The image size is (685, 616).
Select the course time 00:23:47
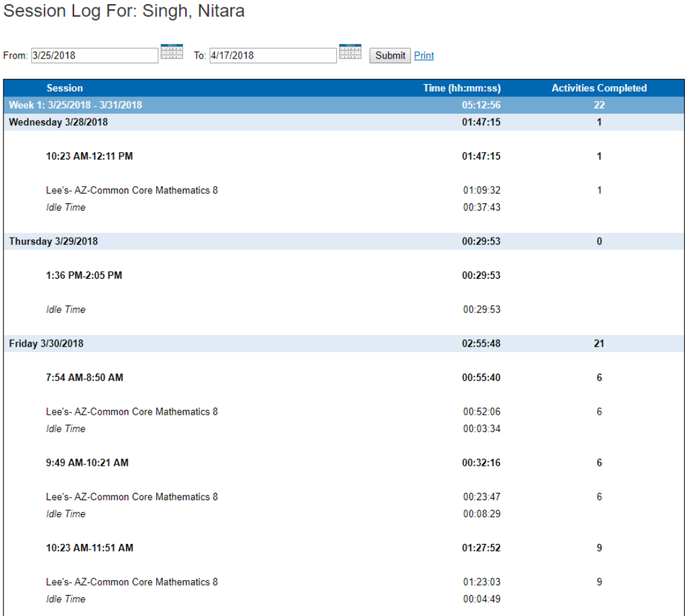click(482, 496)
